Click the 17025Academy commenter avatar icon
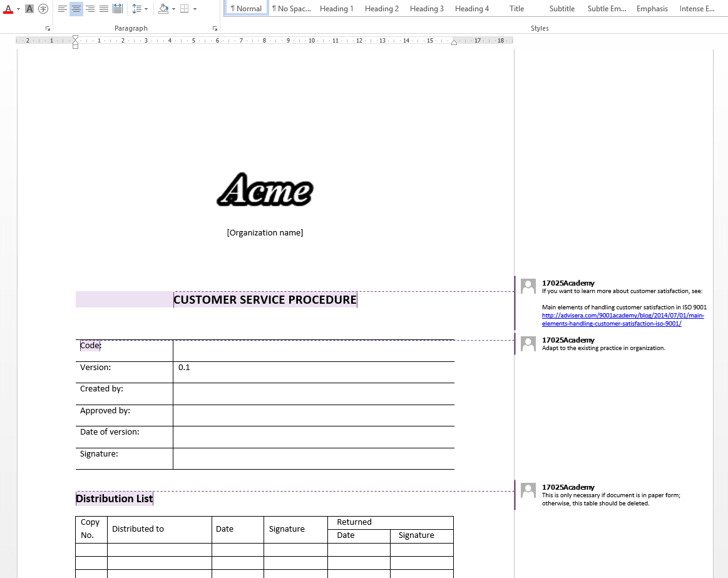The image size is (728, 578). pos(528,286)
